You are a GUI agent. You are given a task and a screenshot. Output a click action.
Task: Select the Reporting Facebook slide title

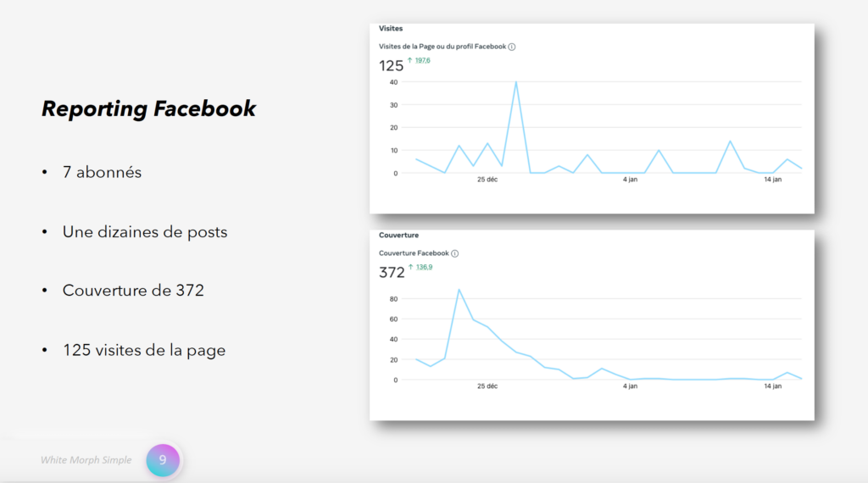148,108
